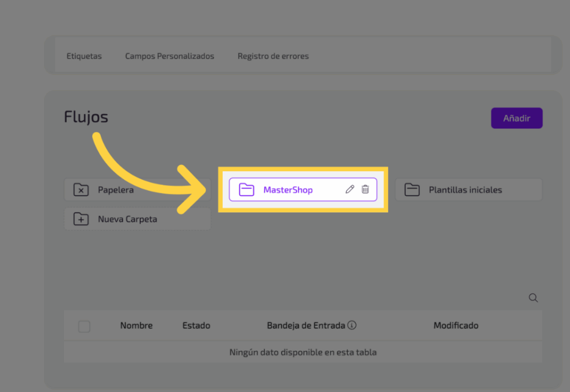Image resolution: width=570 pixels, height=392 pixels.
Task: Click the info icon beside Bandeja de Entrada
Action: pos(352,325)
